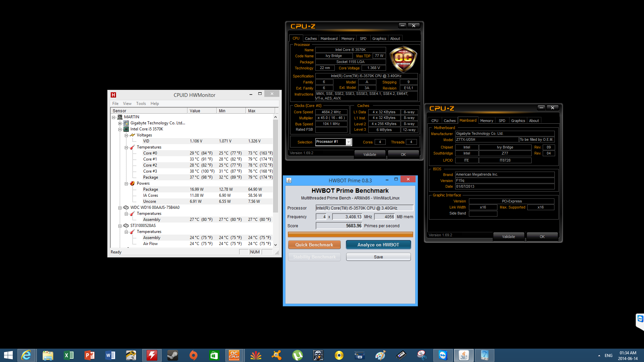Click the Max column header in HWMonitor
This screenshot has width=644, height=362.
coord(260,111)
